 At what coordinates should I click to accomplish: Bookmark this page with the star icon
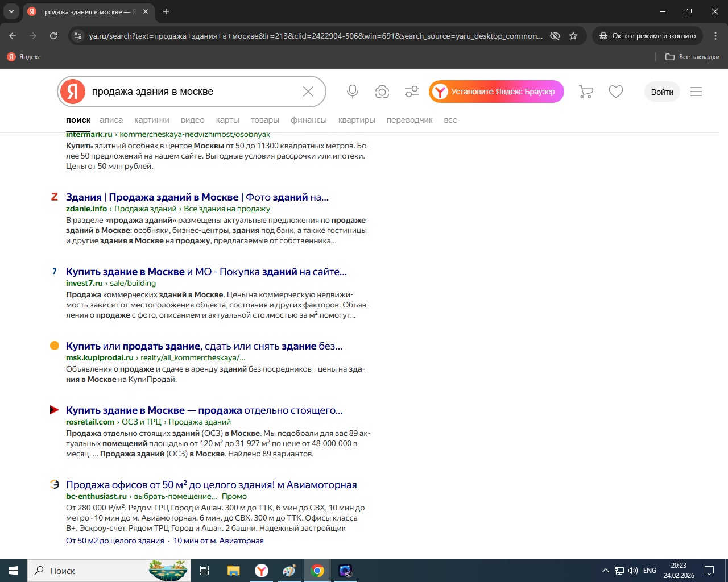point(573,36)
